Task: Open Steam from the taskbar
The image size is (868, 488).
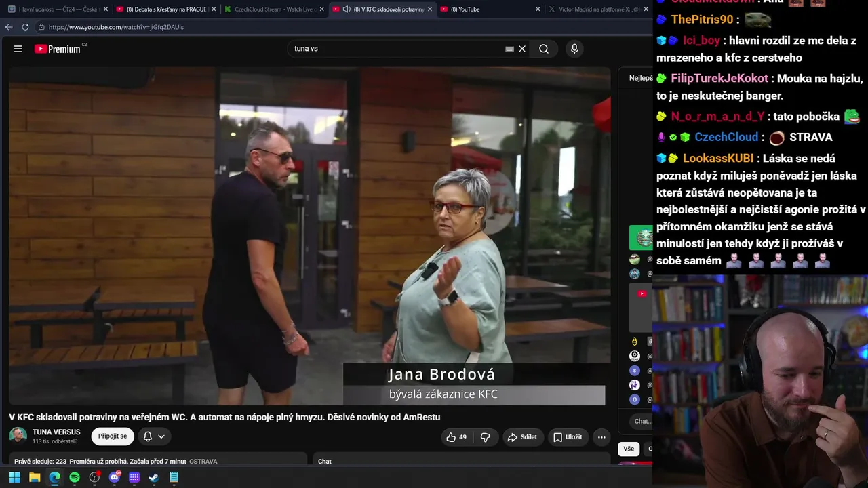Action: (x=154, y=477)
